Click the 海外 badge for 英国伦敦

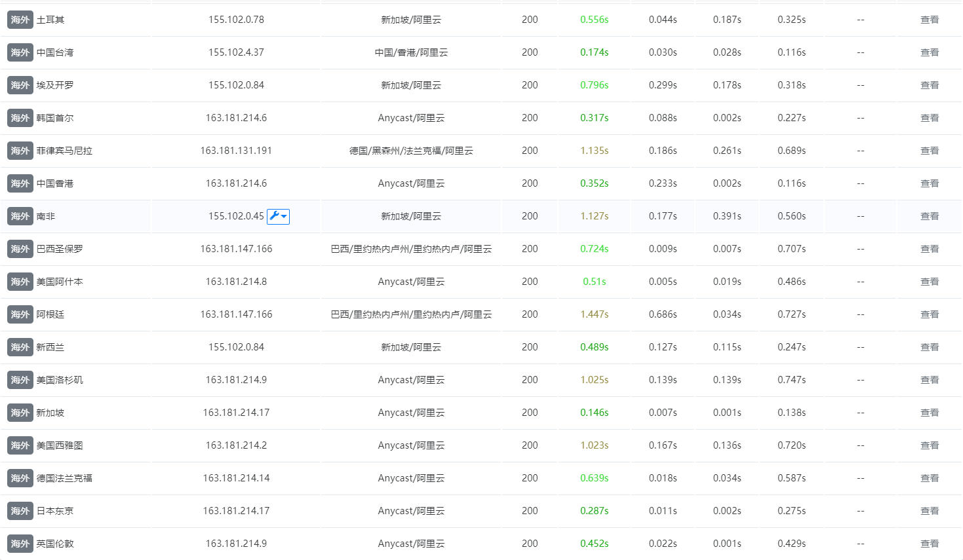20,544
